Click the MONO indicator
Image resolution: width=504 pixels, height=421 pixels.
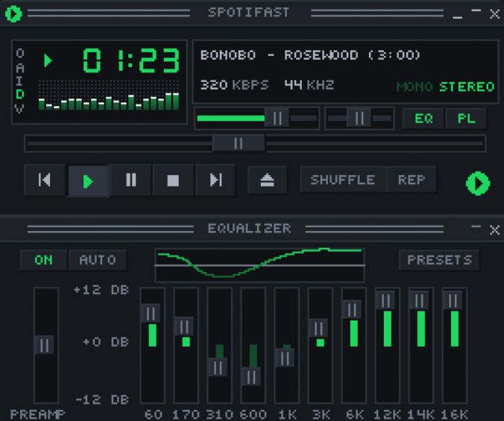pyautogui.click(x=415, y=86)
